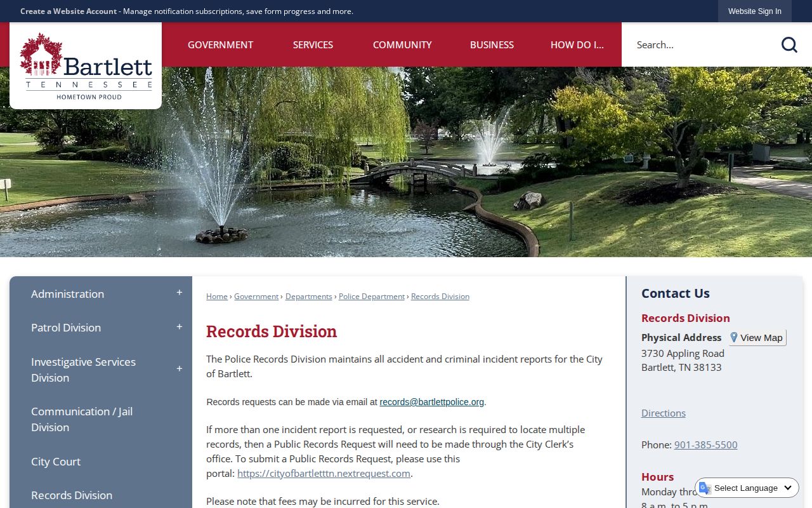The width and height of the screenshot is (812, 508).
Task: Expand the Patrol Division submenu
Action: point(180,327)
